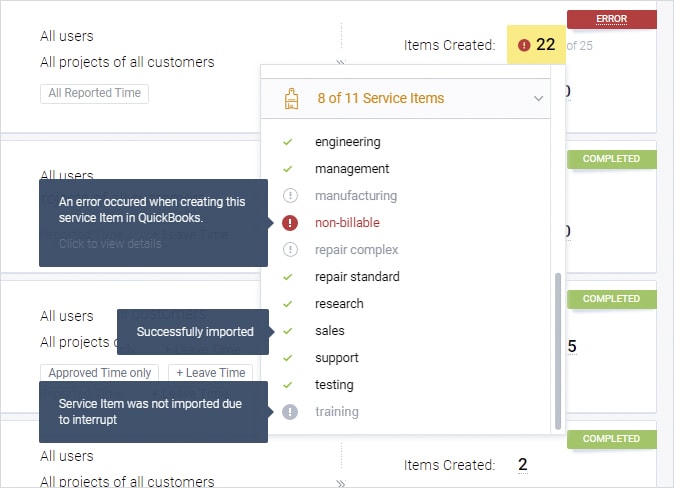Image resolution: width=674 pixels, height=488 pixels.
Task: Click the double-chevron arrow in the top card
Action: click(340, 62)
